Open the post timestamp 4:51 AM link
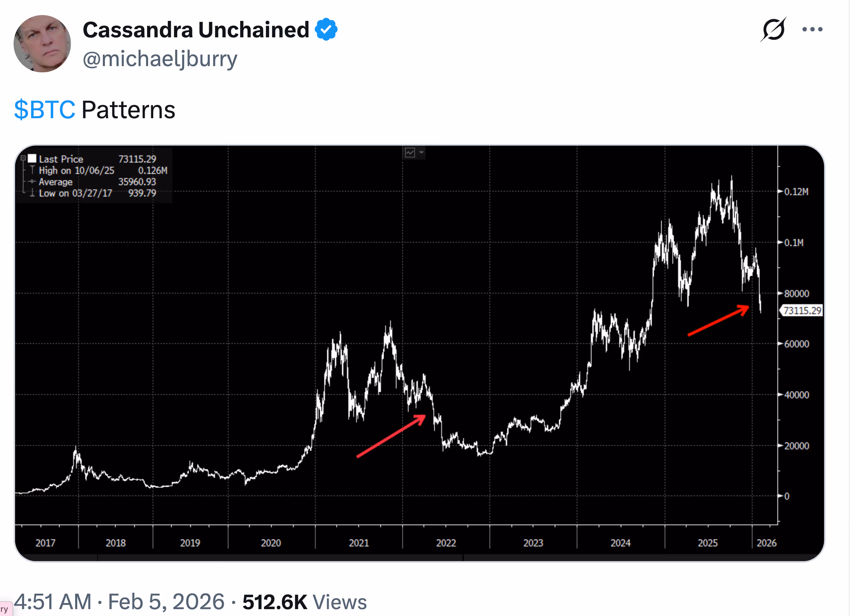Screen dimensions: 853x616 coord(53,602)
